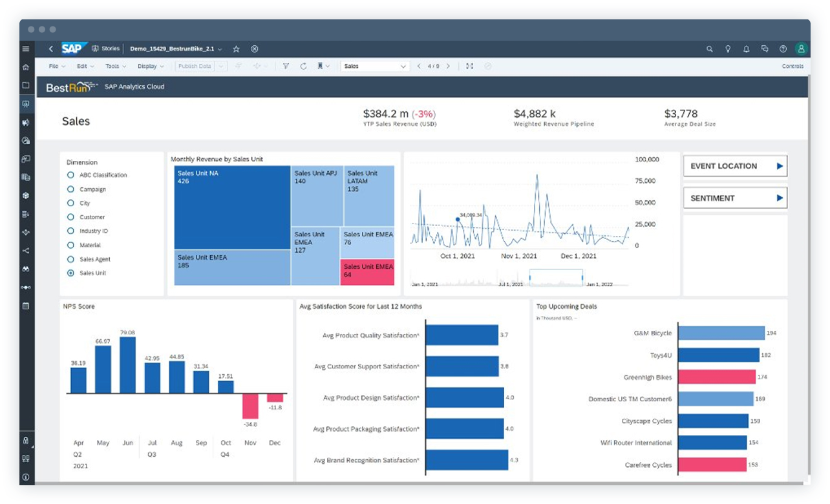
Task: Click the G&M Bicycle deal bar
Action: pos(721,333)
